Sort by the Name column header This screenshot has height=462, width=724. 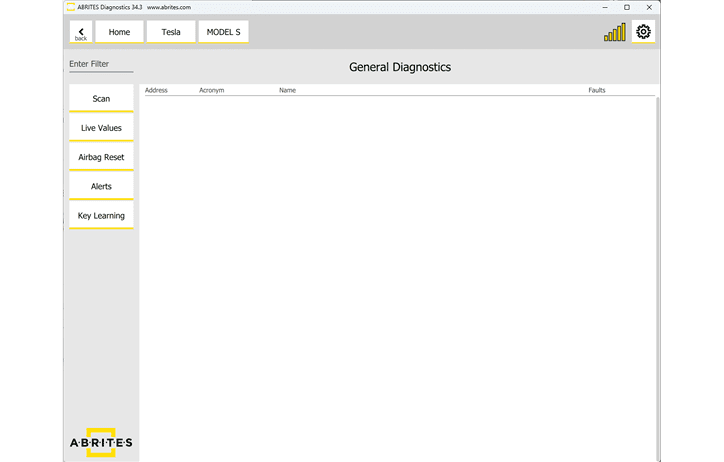287,90
